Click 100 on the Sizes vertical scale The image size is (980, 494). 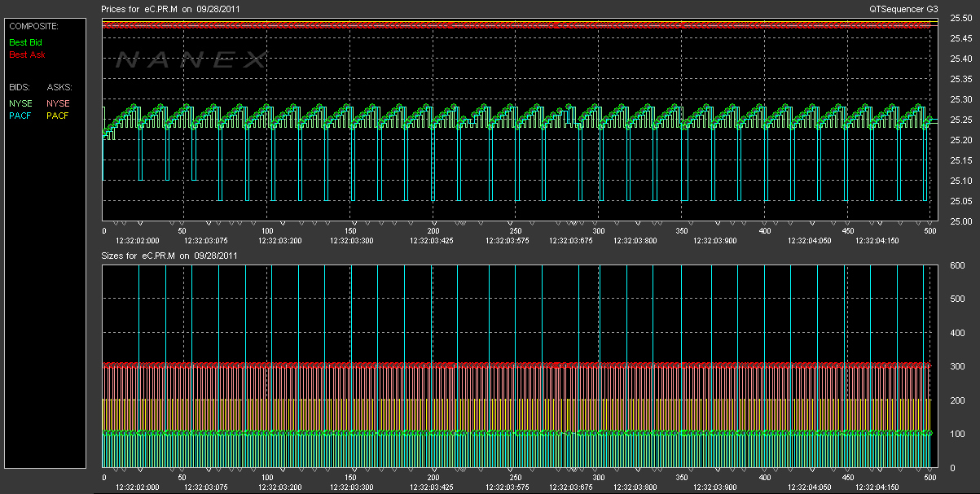(958, 435)
